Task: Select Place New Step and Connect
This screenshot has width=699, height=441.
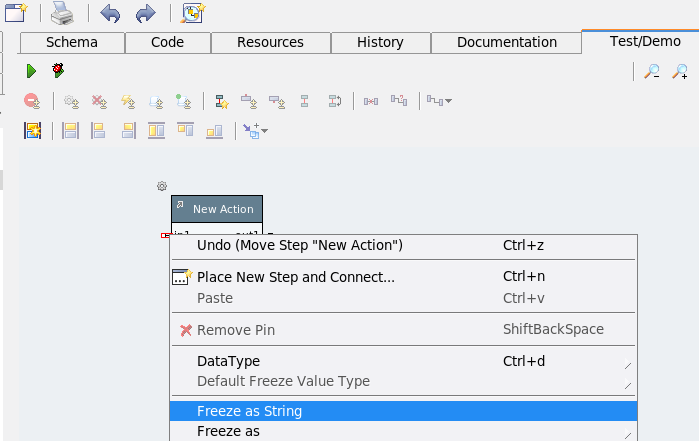Action: coord(295,277)
